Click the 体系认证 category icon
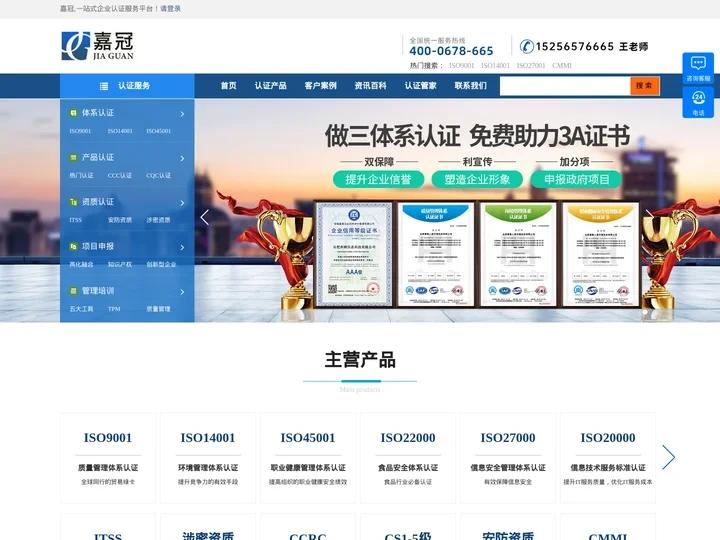 pyautogui.click(x=73, y=113)
